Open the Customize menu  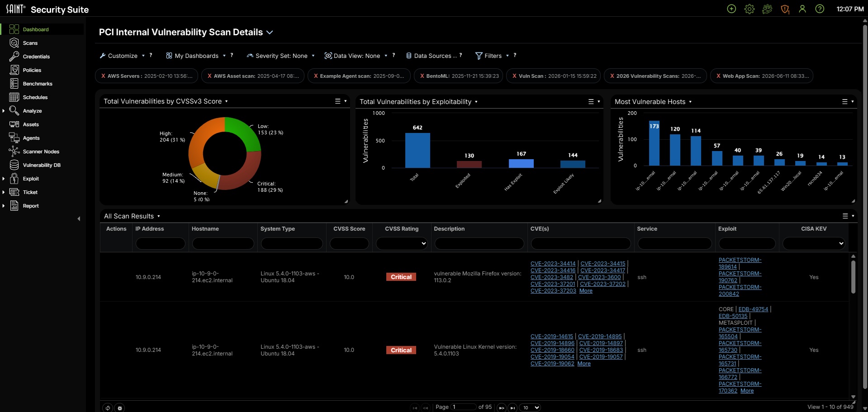pos(122,56)
